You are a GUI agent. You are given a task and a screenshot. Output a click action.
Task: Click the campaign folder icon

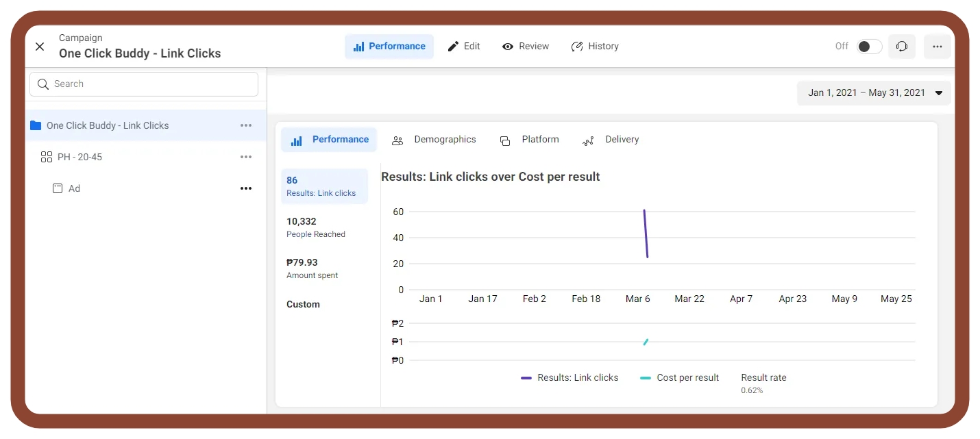(x=36, y=125)
